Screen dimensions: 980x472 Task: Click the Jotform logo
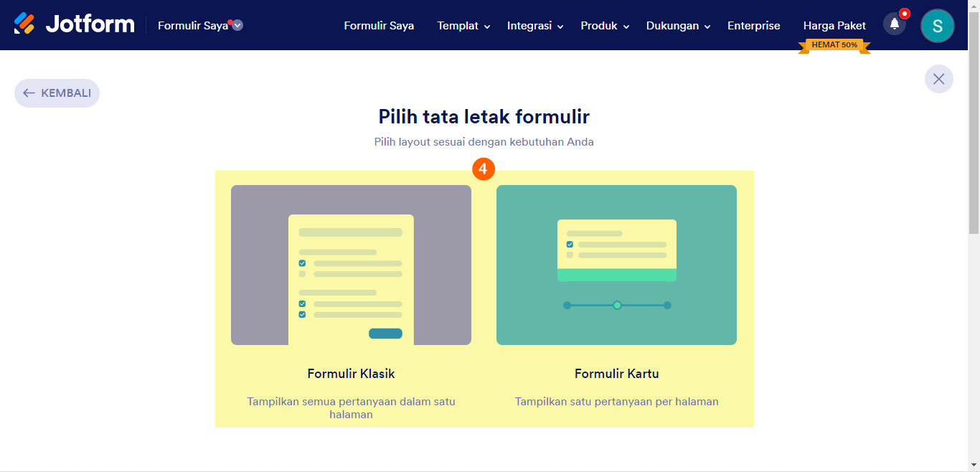(74, 24)
